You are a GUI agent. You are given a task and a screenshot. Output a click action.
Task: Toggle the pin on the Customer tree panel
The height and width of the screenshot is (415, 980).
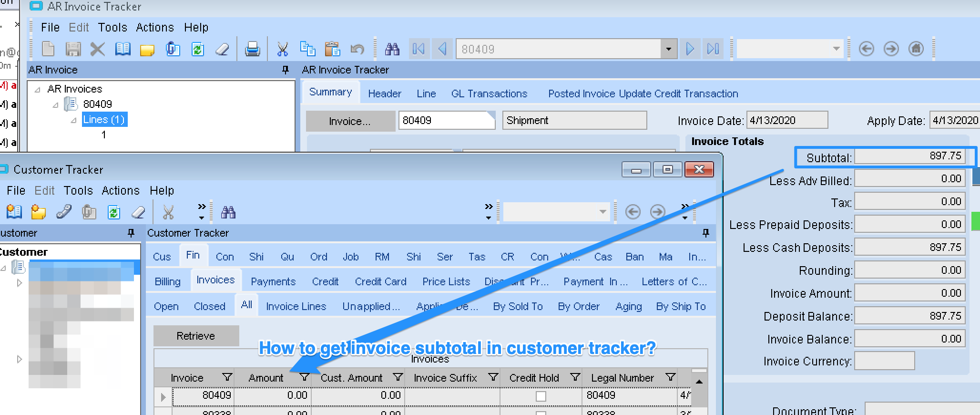pos(131,233)
